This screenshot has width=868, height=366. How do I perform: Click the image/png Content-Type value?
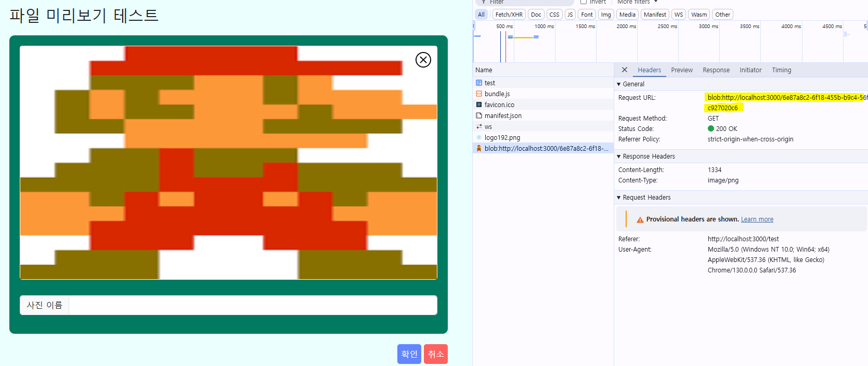pyautogui.click(x=723, y=180)
